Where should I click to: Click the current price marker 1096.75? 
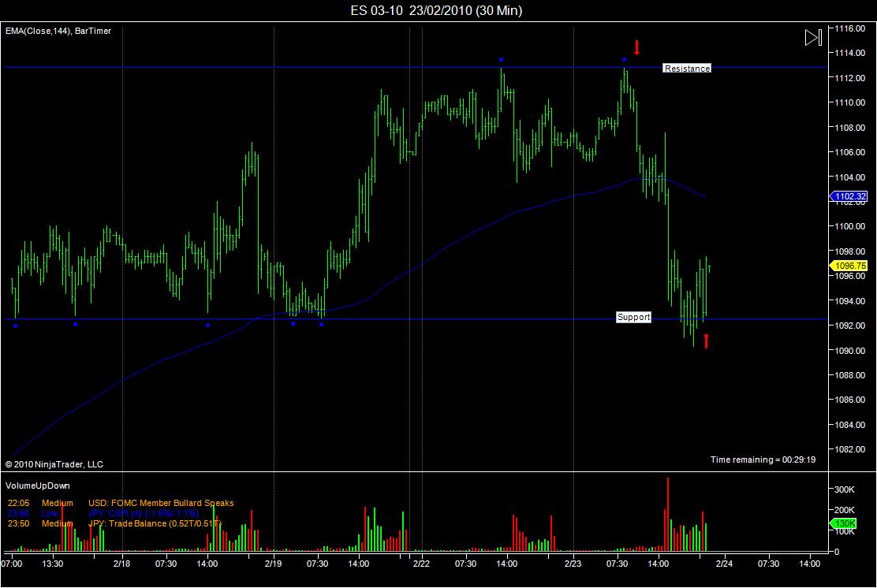[x=848, y=266]
